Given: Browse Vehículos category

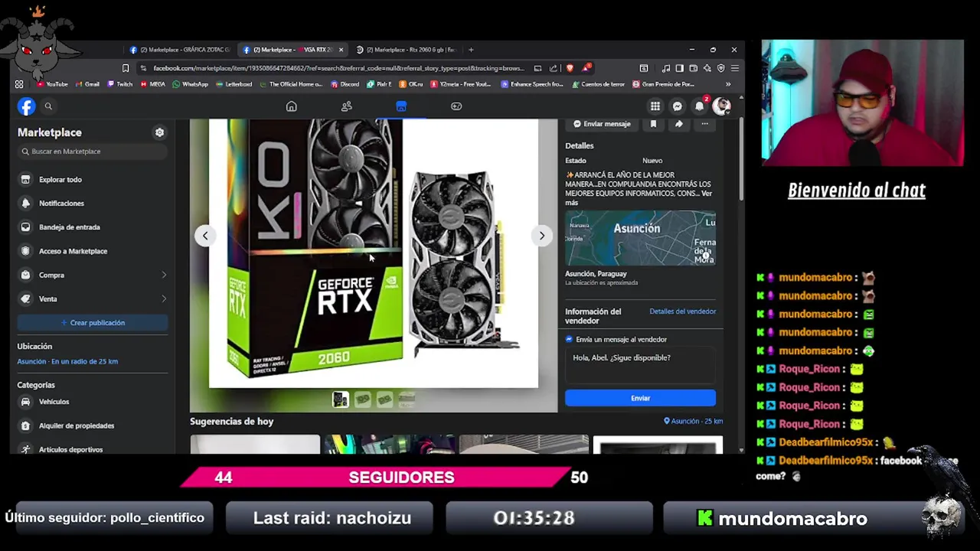Looking at the screenshot, I should (x=93, y=401).
